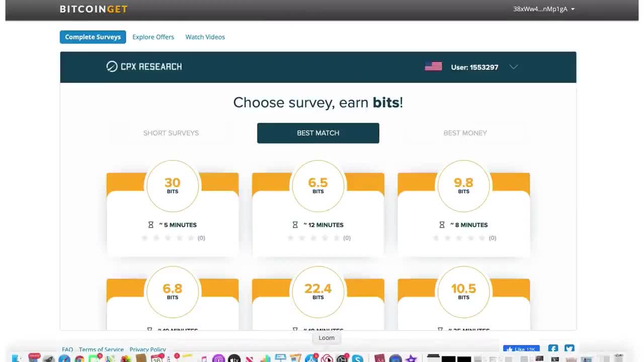The image size is (644, 362).
Task: Open the FAQ link
Action: pyautogui.click(x=67, y=349)
